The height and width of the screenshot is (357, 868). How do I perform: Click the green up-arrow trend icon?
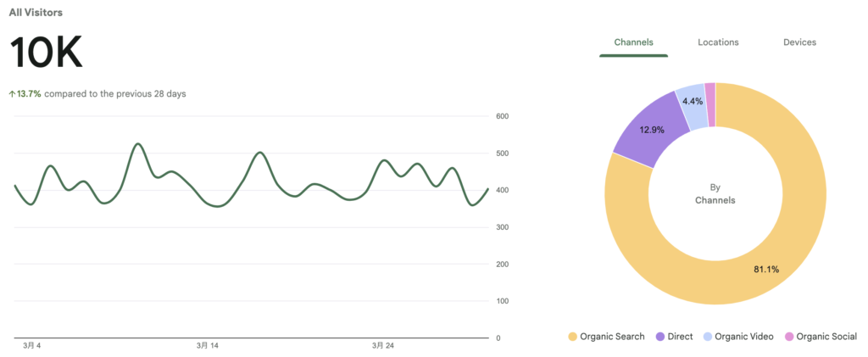[12, 94]
